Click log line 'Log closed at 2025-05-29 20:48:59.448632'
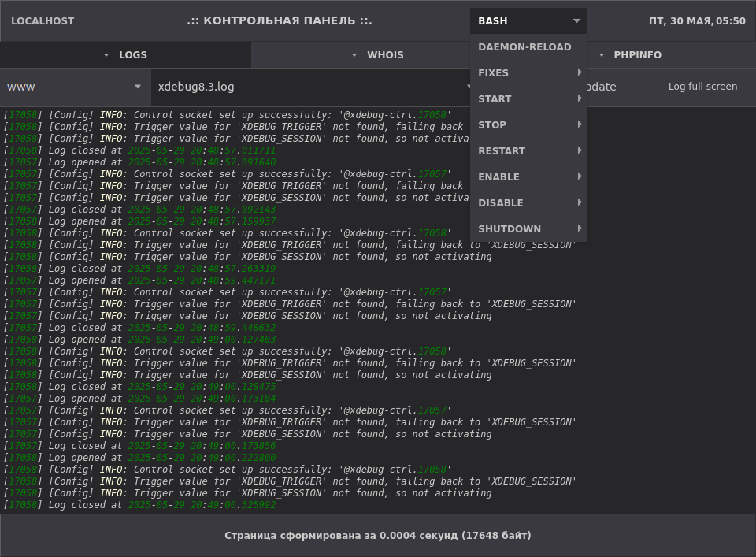The image size is (756, 557). (140, 328)
